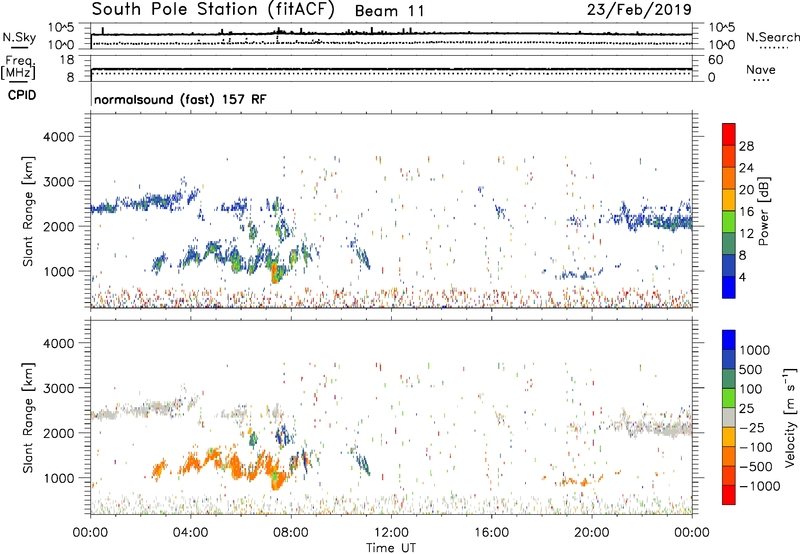Click the "N.Sky" legend label
This screenshot has height=554, width=800.
[x=19, y=37]
